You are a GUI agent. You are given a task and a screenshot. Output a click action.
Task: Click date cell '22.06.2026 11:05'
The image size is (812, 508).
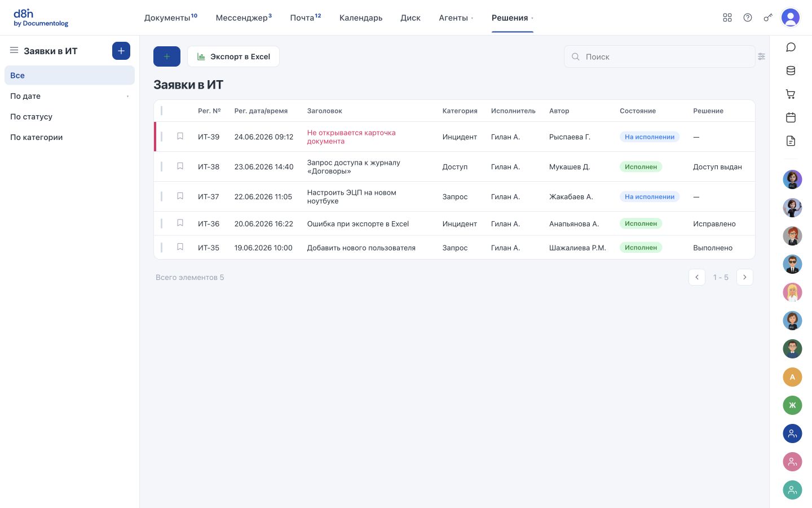coord(263,196)
